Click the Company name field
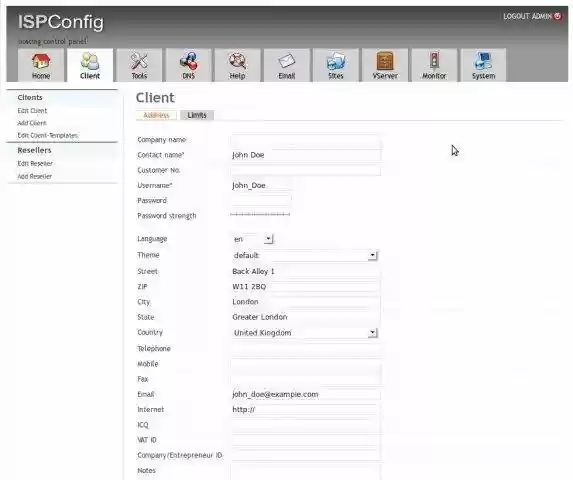The width and height of the screenshot is (573, 480). coord(306,140)
